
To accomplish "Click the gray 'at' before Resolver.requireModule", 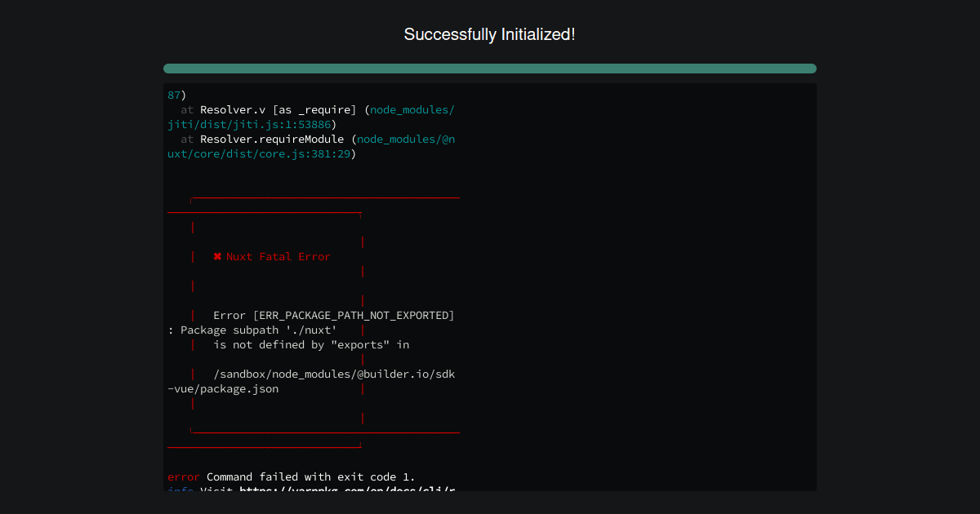I will (x=187, y=139).
